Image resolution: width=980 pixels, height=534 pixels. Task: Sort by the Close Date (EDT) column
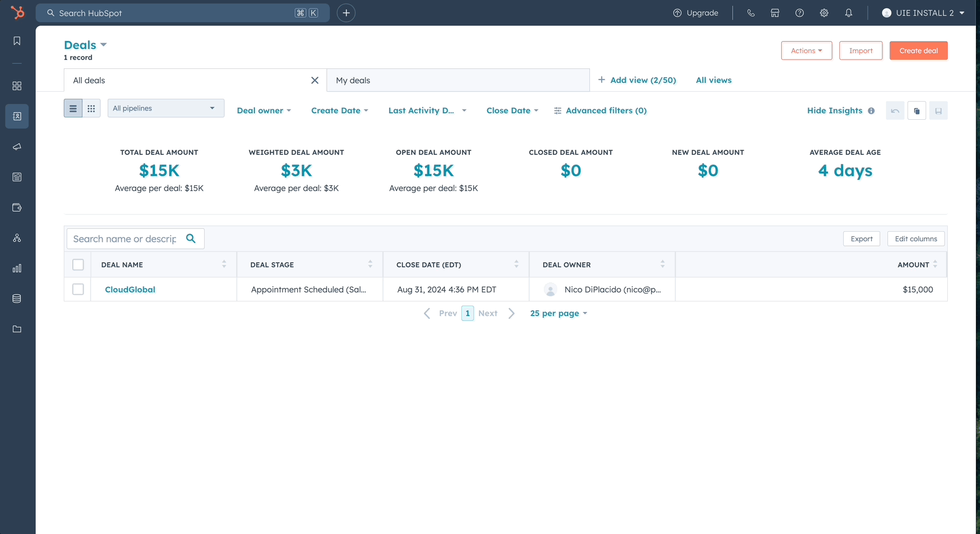(516, 265)
